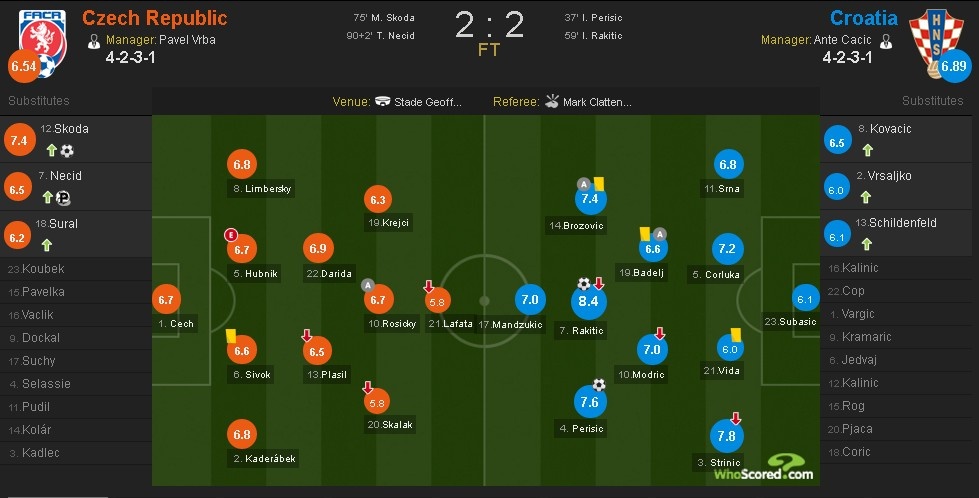
Task: Open the Czech Republic team name link
Action: point(154,18)
